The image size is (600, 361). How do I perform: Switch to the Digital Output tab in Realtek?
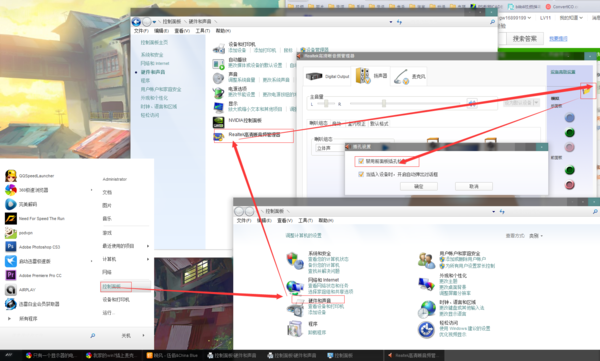click(328, 77)
